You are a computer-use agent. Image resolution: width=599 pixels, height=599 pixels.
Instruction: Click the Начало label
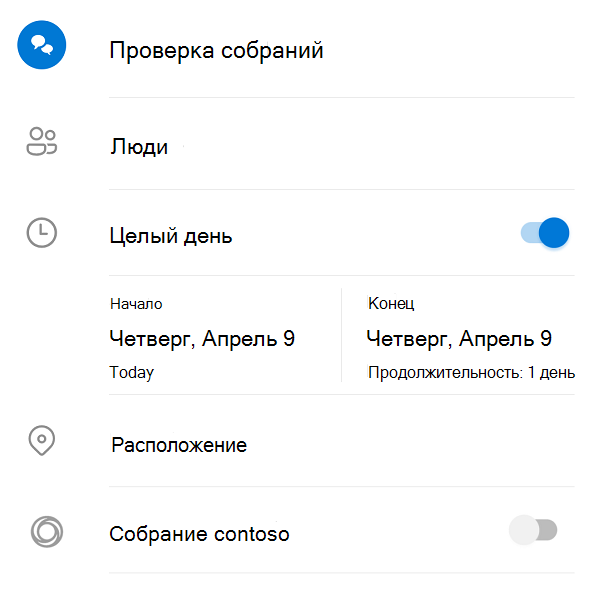[136, 304]
